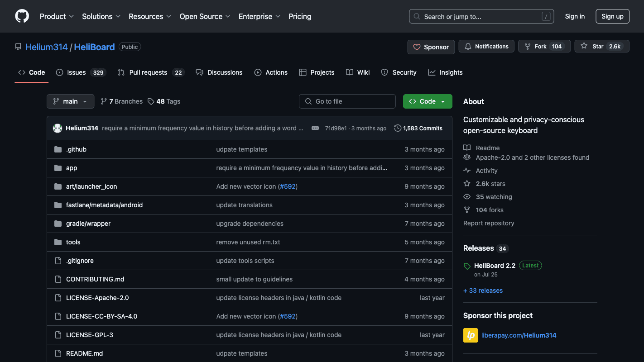Click the art/launcher_icon folder icon
This screenshot has height=362, width=644.
(x=58, y=186)
